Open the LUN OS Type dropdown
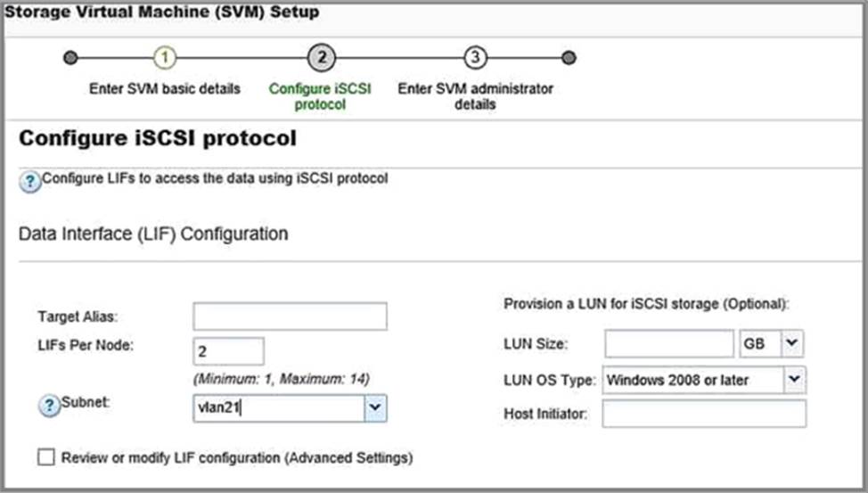868x493 pixels. pos(794,380)
